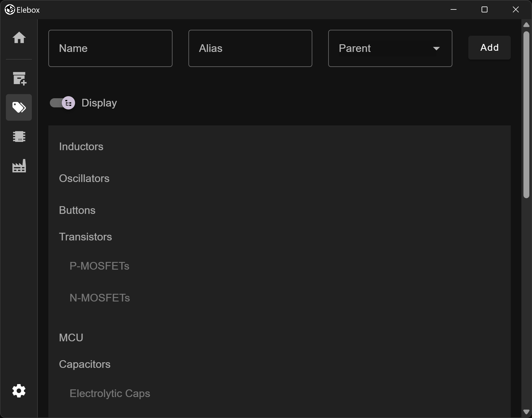Select the P-MOSFETs subcategory

99,266
